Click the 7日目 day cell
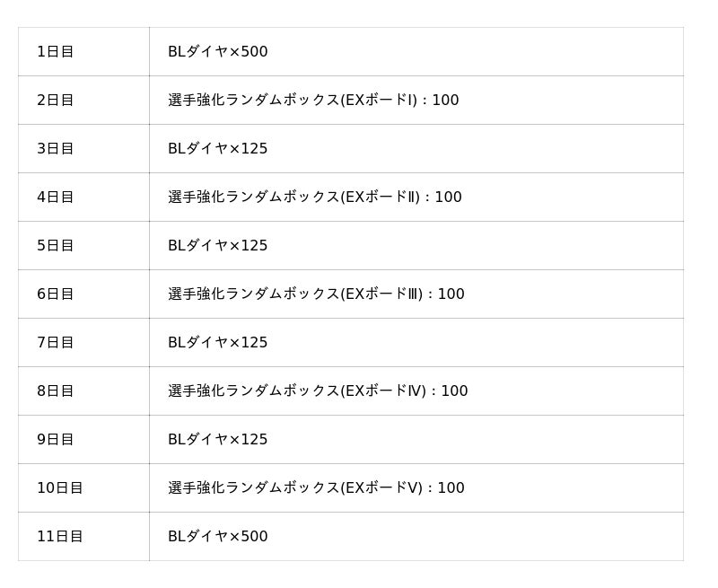This screenshot has width=718, height=588. pos(56,343)
